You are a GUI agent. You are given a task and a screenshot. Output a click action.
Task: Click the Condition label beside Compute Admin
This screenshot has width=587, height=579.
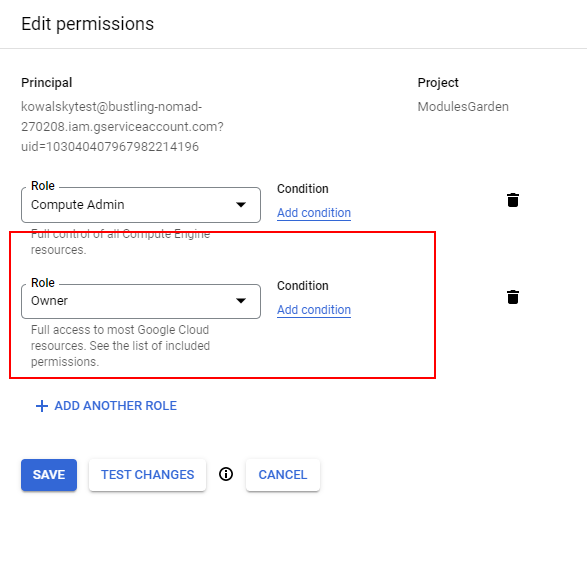coord(302,189)
